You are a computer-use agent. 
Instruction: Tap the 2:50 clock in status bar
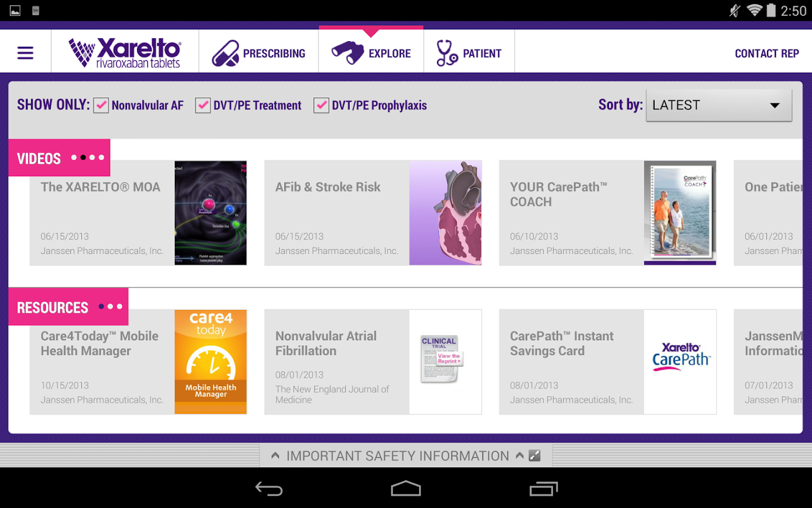pyautogui.click(x=793, y=11)
